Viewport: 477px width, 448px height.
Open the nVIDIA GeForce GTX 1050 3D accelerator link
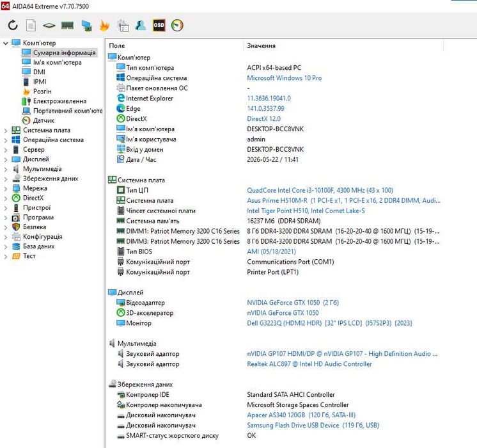[x=283, y=313]
